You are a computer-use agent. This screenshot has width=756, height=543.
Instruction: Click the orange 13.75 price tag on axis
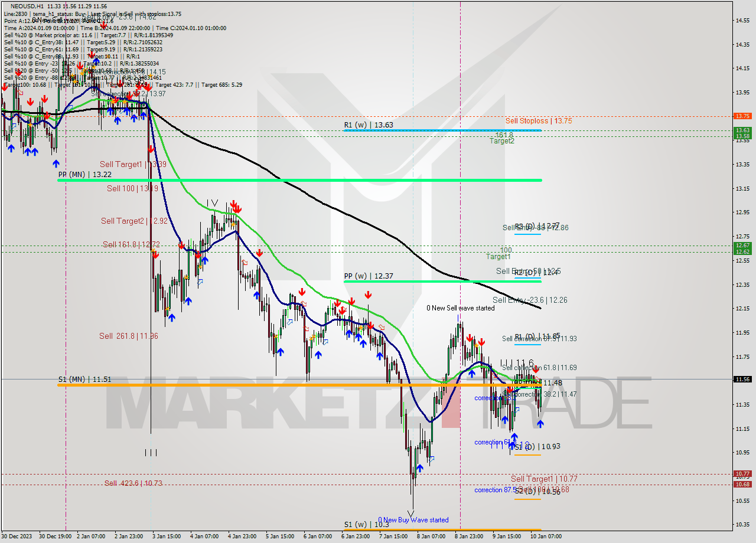coord(742,116)
